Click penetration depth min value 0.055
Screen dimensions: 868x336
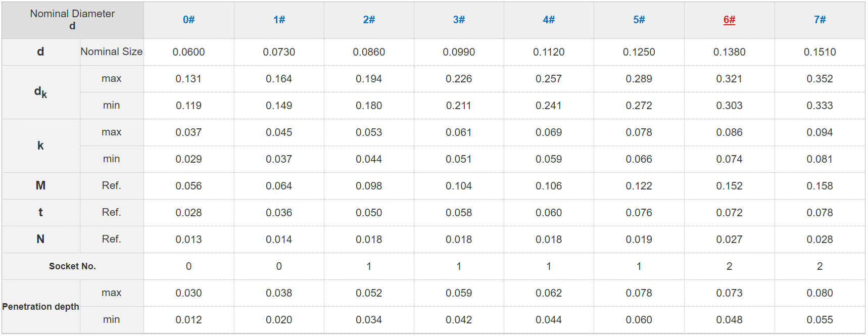tap(819, 320)
